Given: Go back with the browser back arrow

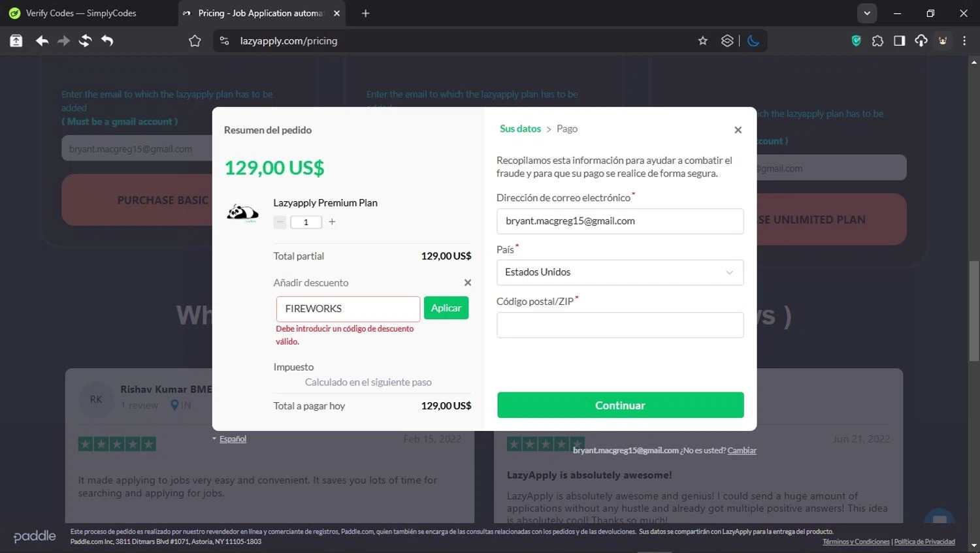Looking at the screenshot, I should (42, 40).
